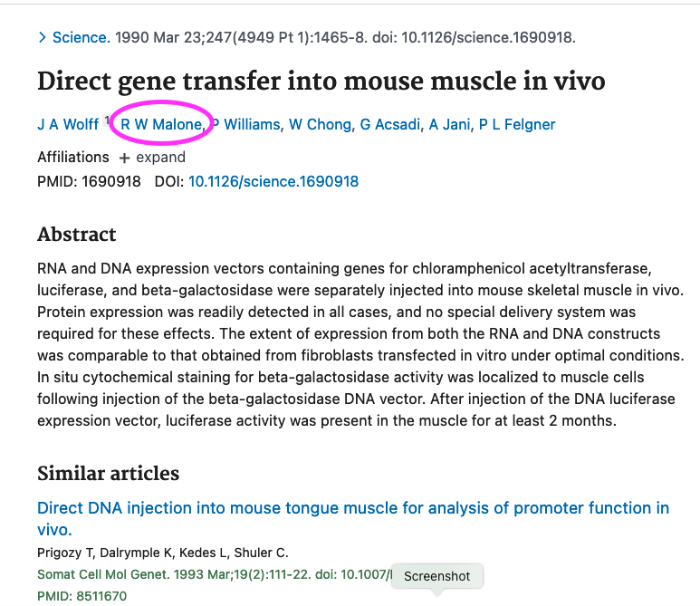Screen dimensions: 700x606
Task: Open P L Felgner author link
Action: point(516,124)
